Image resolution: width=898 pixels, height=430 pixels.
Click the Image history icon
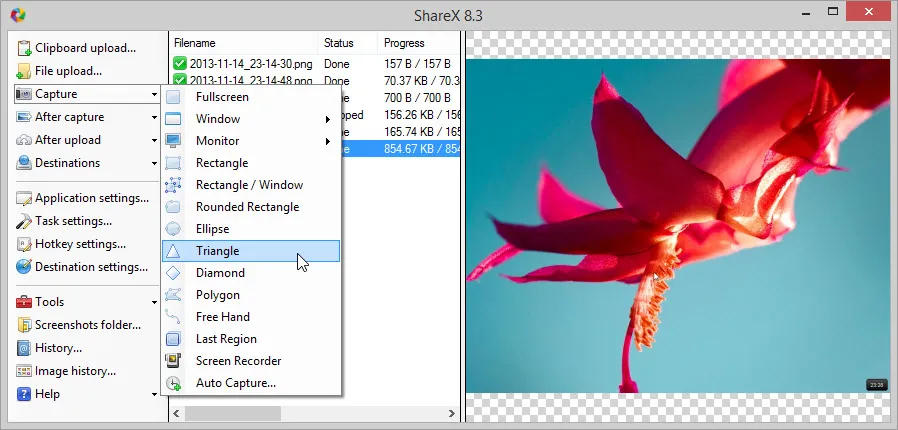click(23, 371)
